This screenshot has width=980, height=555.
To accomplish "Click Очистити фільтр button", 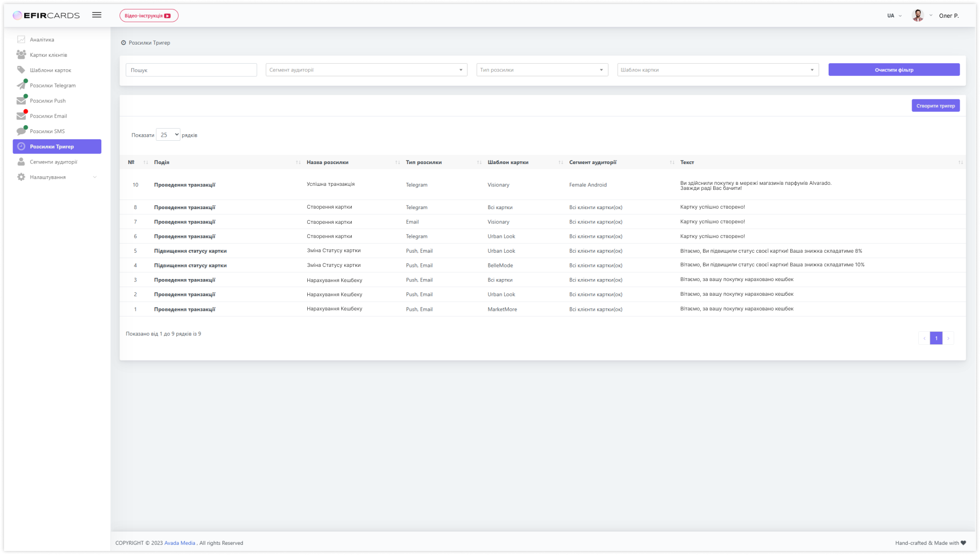I will 893,70.
